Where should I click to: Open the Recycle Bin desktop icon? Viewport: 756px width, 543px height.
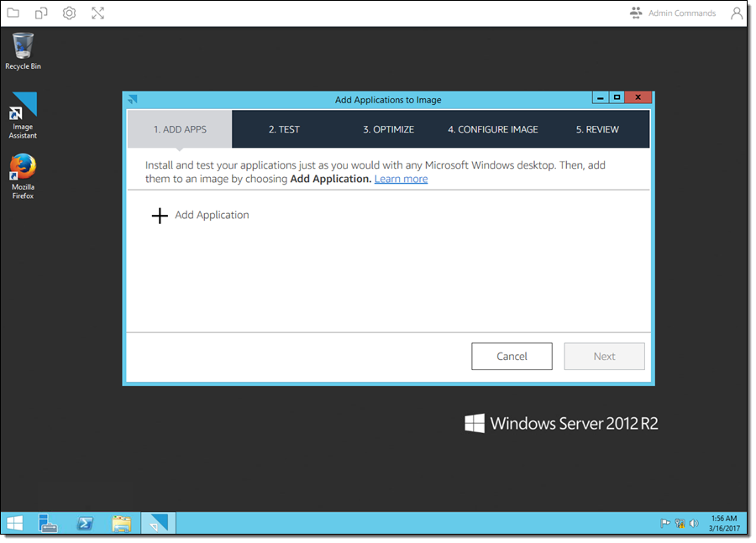tap(23, 49)
